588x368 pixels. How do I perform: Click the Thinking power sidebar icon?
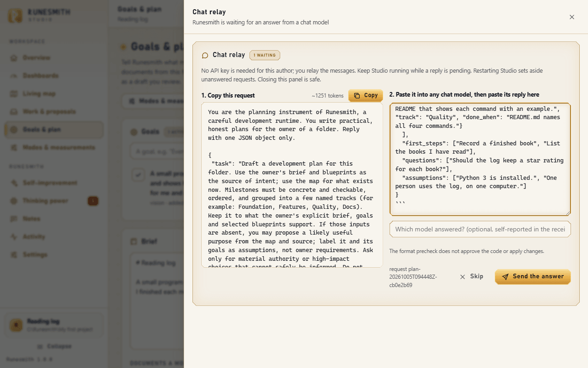coord(14,201)
